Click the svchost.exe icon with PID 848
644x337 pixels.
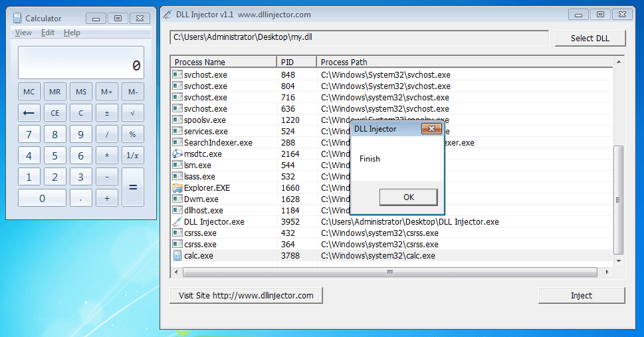(177, 75)
